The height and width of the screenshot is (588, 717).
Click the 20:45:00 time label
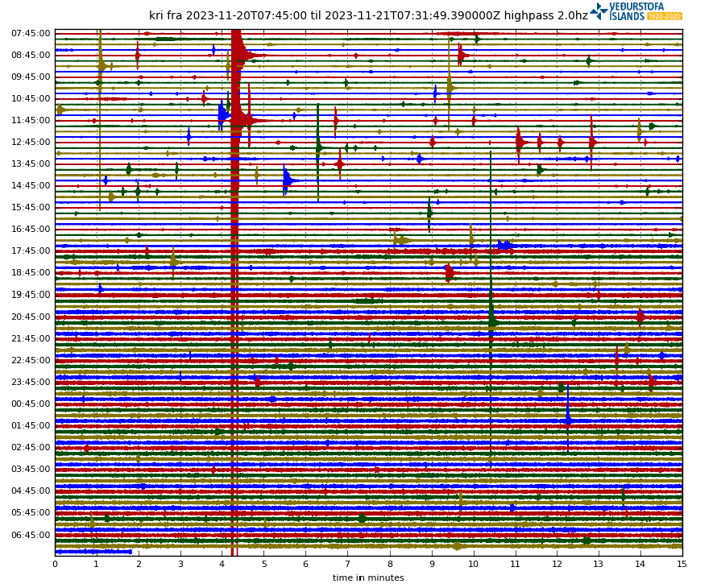pyautogui.click(x=31, y=317)
